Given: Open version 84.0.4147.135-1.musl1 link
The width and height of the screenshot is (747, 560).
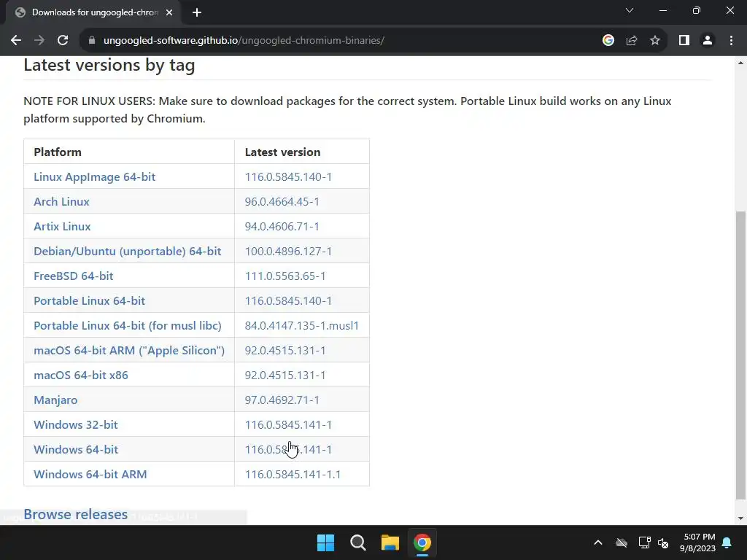Looking at the screenshot, I should point(301,325).
